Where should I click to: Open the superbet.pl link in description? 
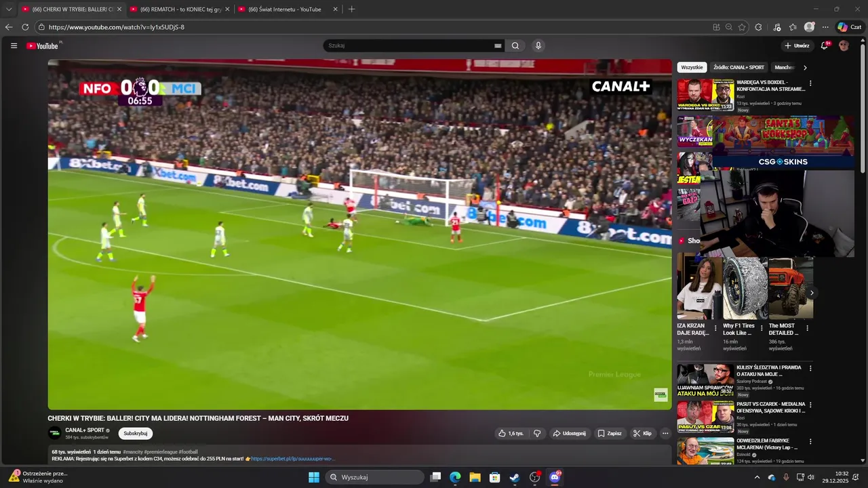[x=293, y=459]
